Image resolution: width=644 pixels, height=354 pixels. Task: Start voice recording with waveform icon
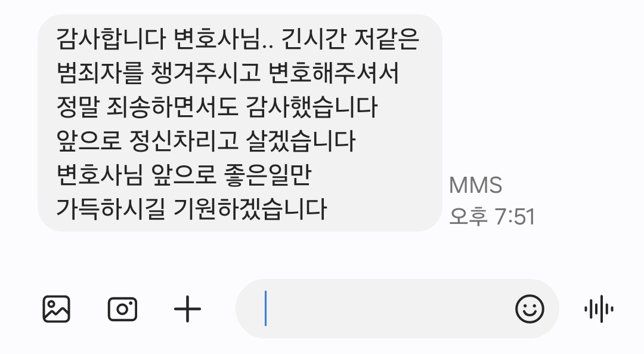[x=599, y=309]
